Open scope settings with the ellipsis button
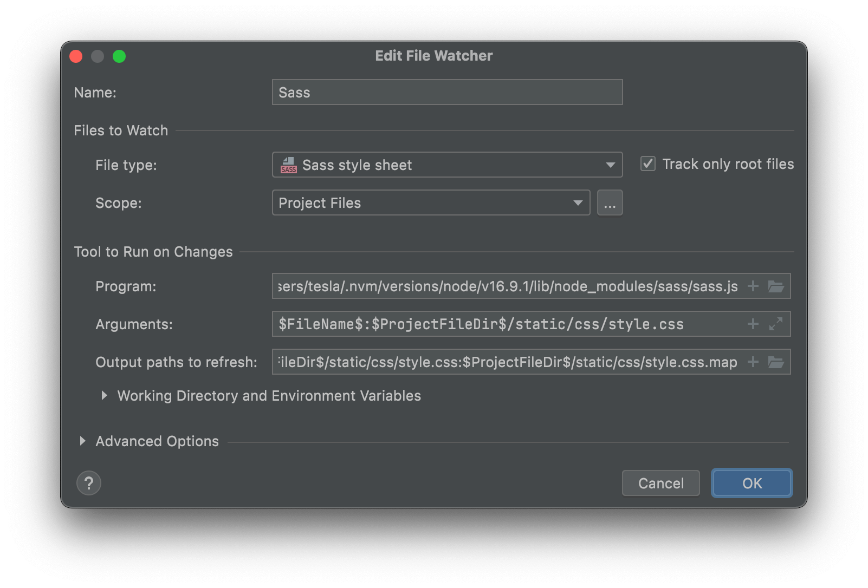 click(x=610, y=203)
